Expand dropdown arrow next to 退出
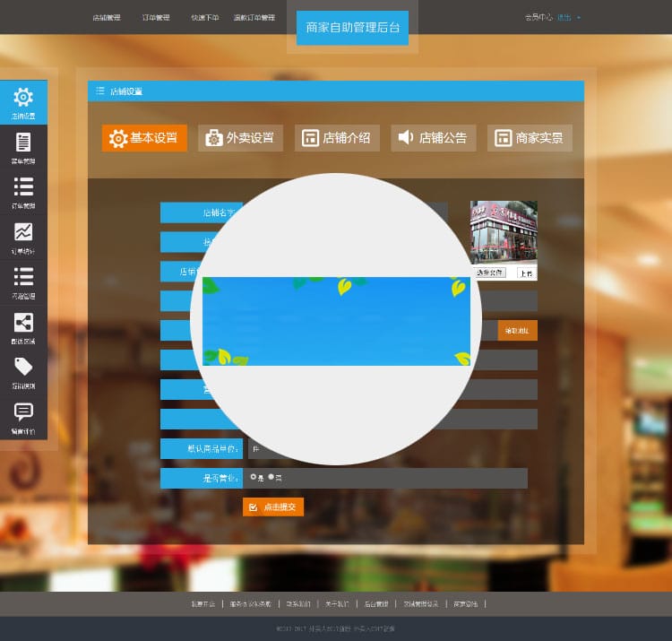 coord(579,17)
